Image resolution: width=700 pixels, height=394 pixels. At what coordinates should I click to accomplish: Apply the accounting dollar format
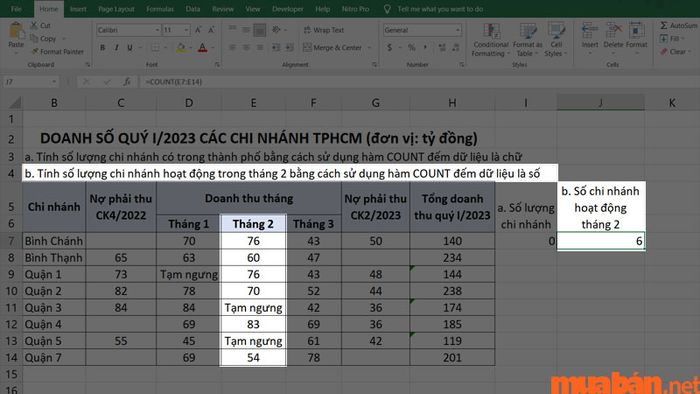[x=390, y=47]
